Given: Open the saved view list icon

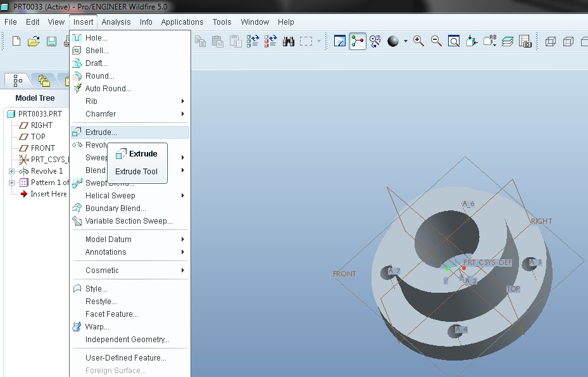Looking at the screenshot, I should pos(490,41).
